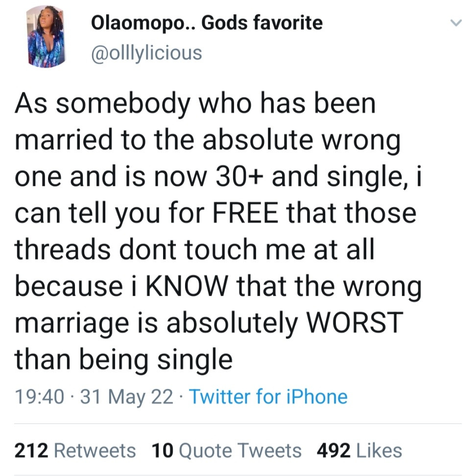This screenshot has height=476, width=476.
Task: Open the Twitter for iPhone source link
Action: point(268,397)
